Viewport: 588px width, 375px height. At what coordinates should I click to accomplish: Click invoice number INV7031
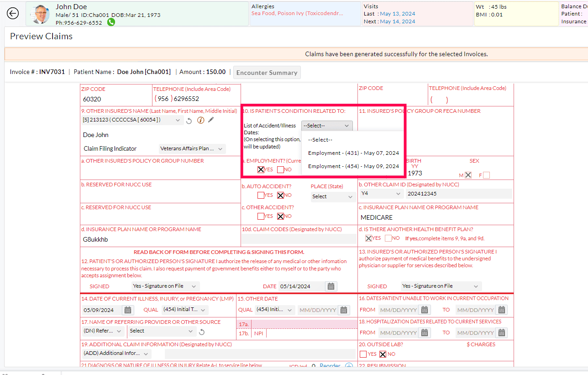[51, 71]
